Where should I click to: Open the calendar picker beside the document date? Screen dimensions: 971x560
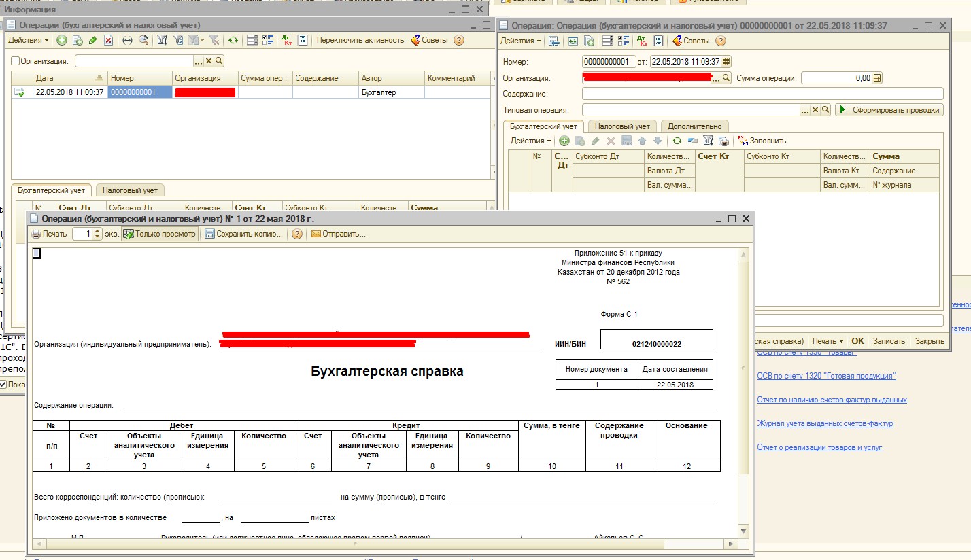pos(726,62)
